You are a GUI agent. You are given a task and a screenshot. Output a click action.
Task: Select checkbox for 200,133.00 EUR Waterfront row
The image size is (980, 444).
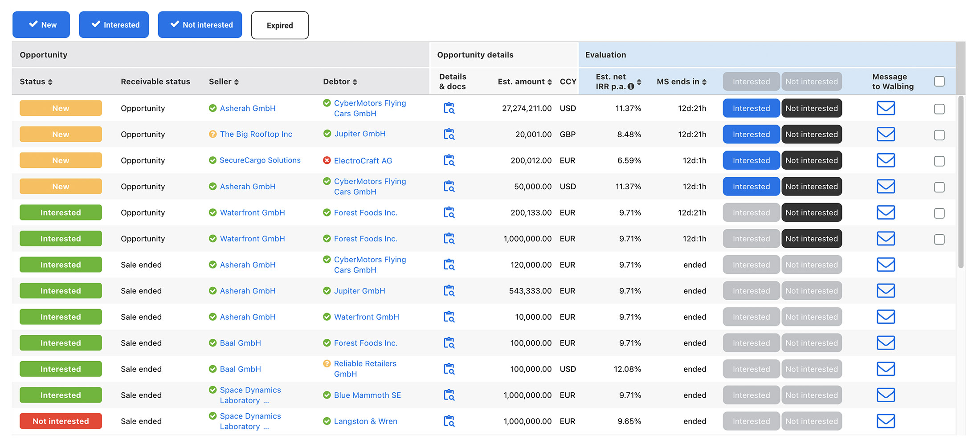click(939, 213)
